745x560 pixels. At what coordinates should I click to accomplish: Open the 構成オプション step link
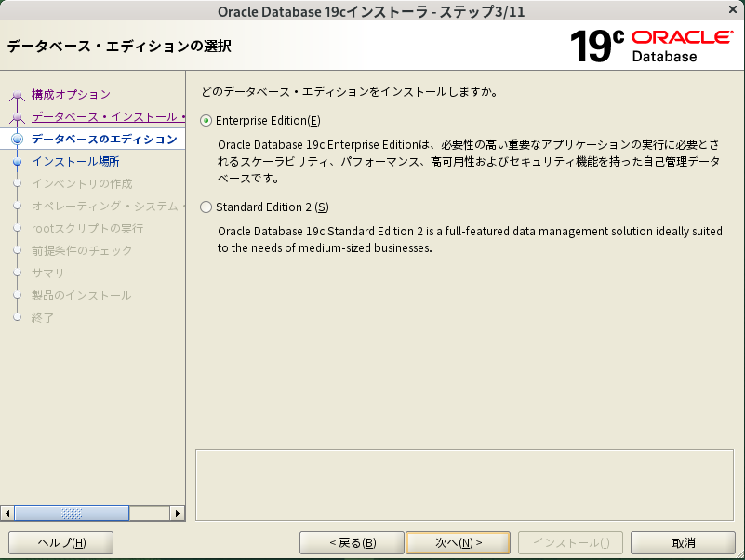pos(72,95)
